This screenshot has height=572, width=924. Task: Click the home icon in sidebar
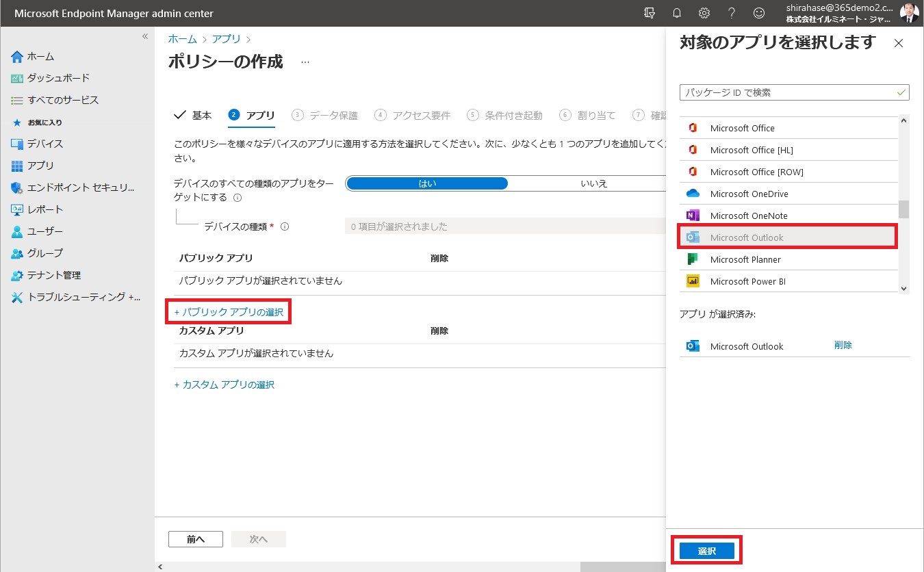click(17, 56)
